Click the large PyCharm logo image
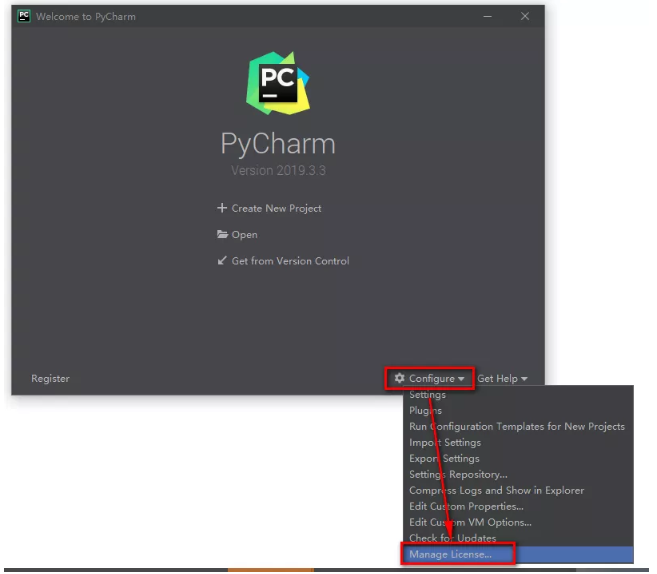This screenshot has height=574, width=657. (278, 83)
